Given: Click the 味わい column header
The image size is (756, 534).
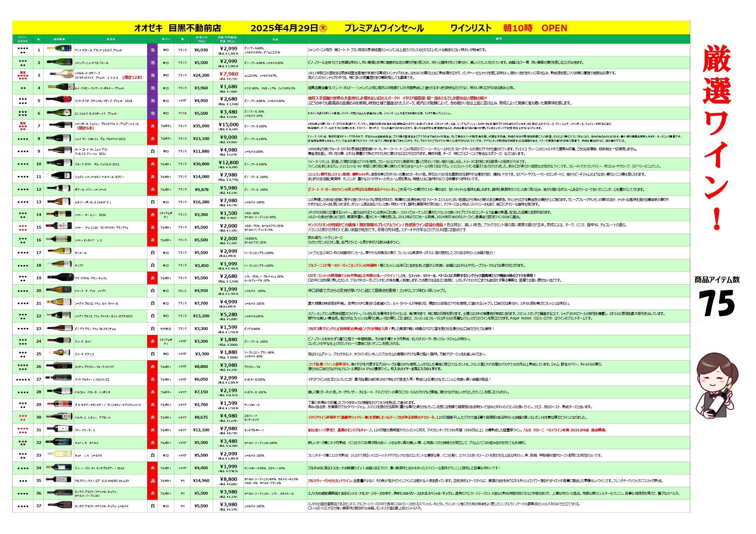Looking at the screenshot, I should (x=166, y=39).
